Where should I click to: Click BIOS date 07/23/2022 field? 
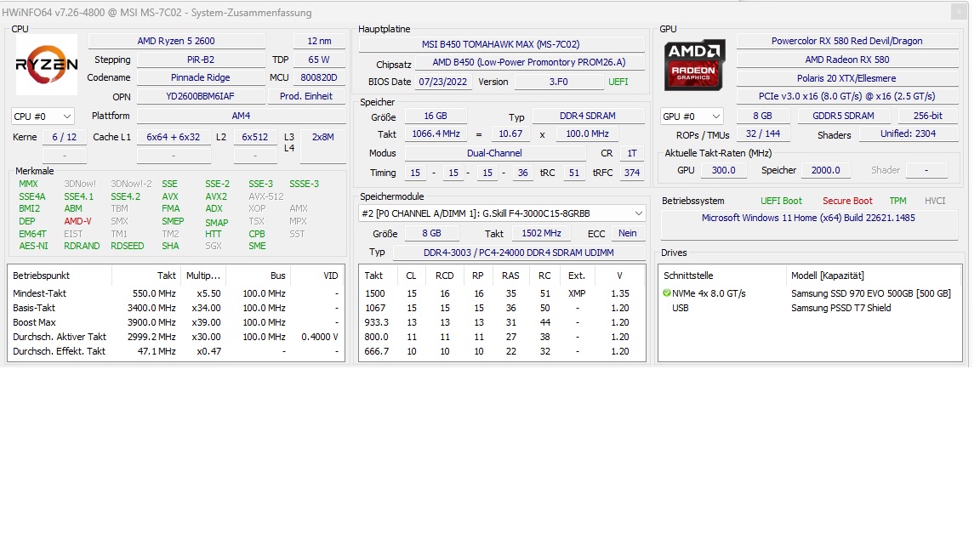(443, 82)
